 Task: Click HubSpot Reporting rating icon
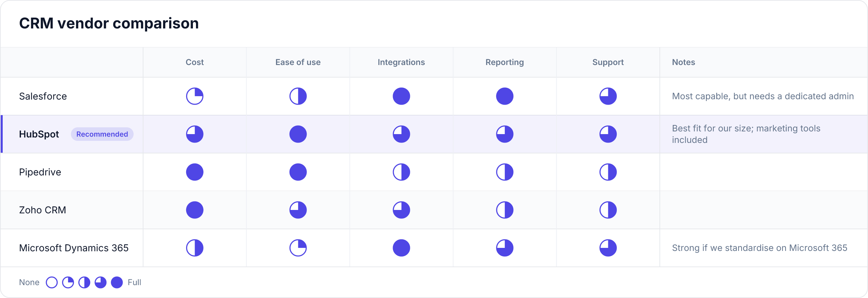(505, 134)
